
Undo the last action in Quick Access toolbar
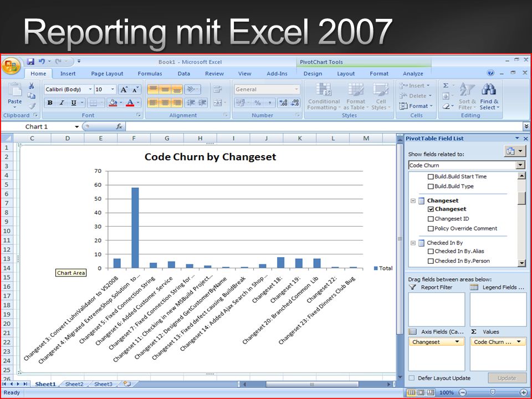tap(42, 62)
